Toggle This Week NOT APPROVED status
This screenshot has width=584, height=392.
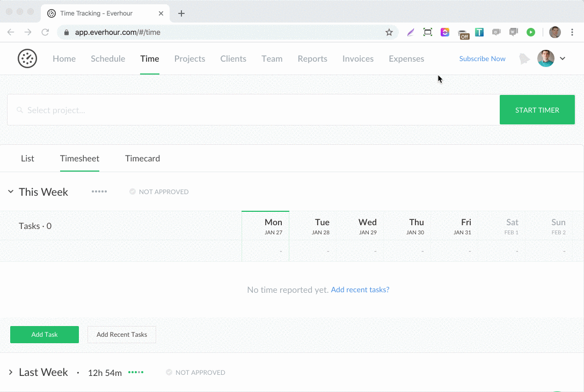pos(159,192)
